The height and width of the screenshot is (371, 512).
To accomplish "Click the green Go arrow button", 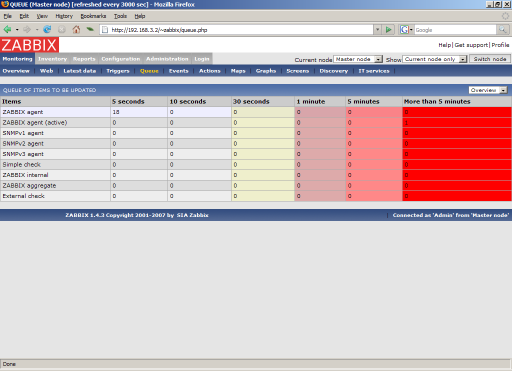I will pyautogui.click(x=388, y=30).
